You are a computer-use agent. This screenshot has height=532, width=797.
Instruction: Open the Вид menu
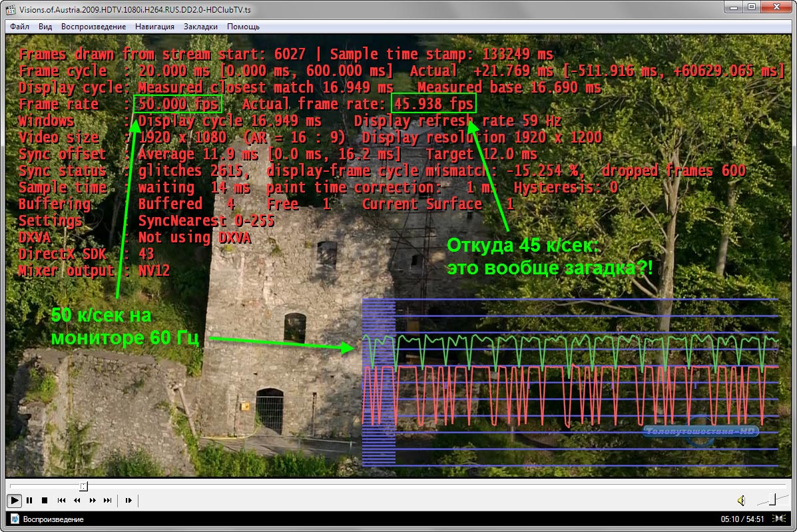[45, 27]
